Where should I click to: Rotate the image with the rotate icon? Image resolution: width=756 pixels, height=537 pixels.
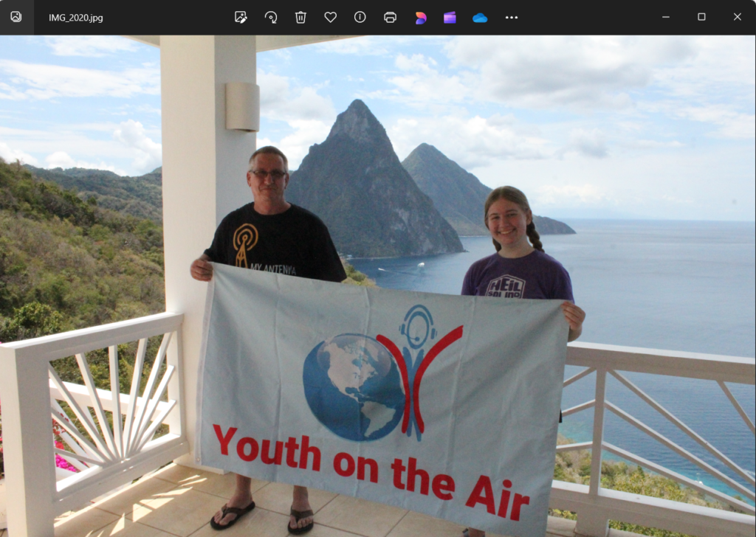coord(270,18)
